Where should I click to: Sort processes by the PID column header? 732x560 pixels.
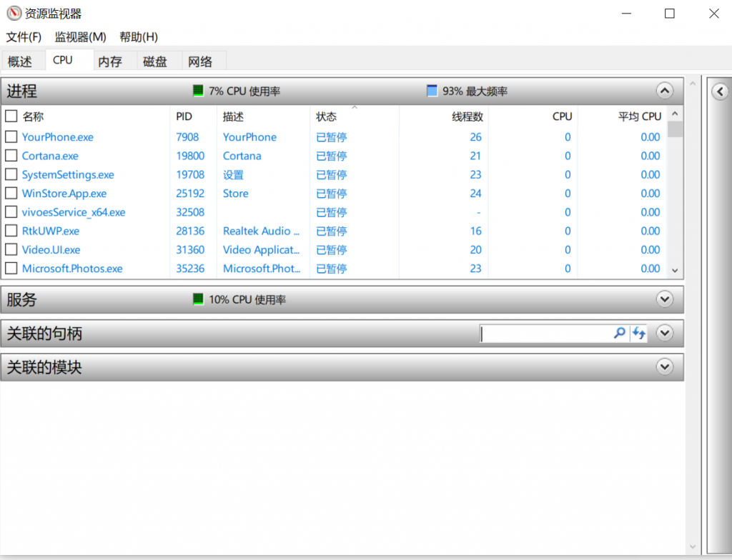184,116
